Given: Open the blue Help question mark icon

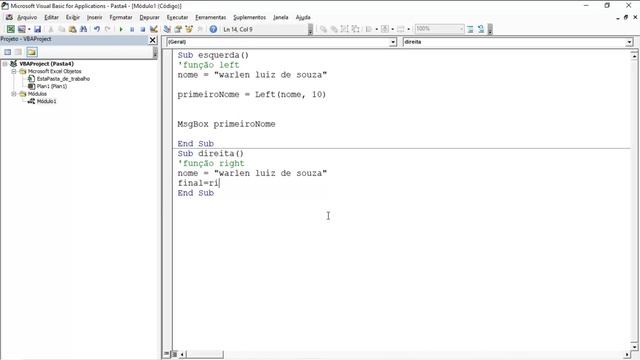Looking at the screenshot, I should [x=213, y=29].
